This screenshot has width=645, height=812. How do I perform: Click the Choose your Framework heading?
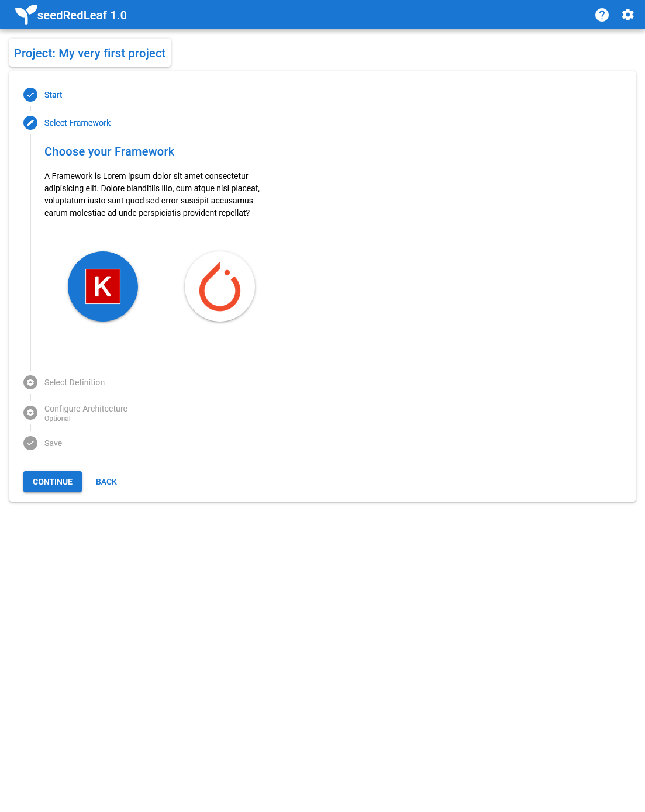click(x=109, y=151)
